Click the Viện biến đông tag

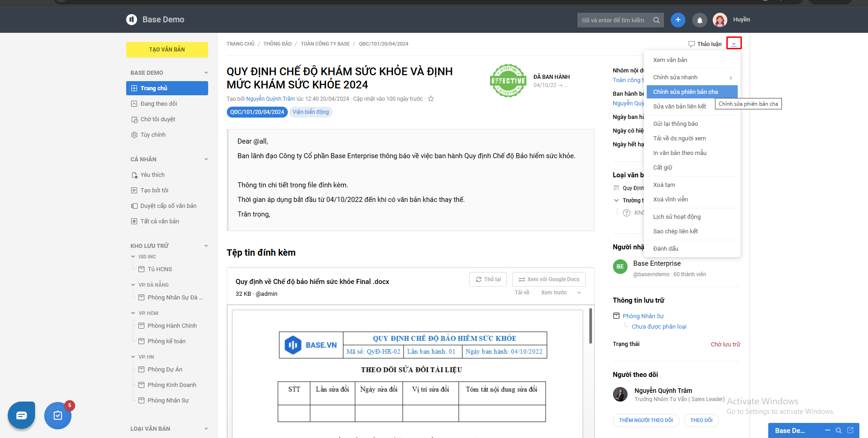[311, 112]
